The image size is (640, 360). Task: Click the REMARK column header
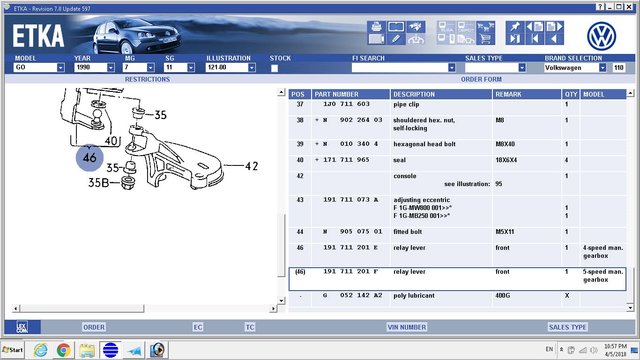[527, 94]
